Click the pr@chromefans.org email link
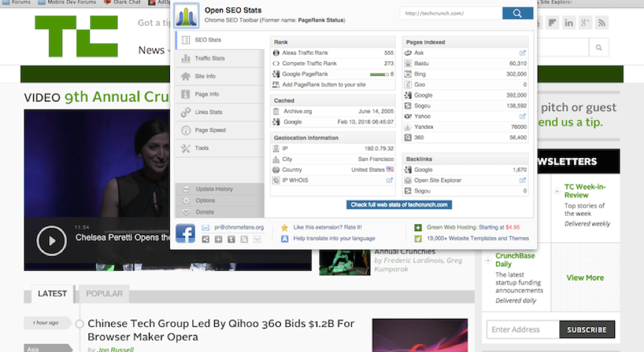This screenshot has width=644, height=352. coord(239,227)
